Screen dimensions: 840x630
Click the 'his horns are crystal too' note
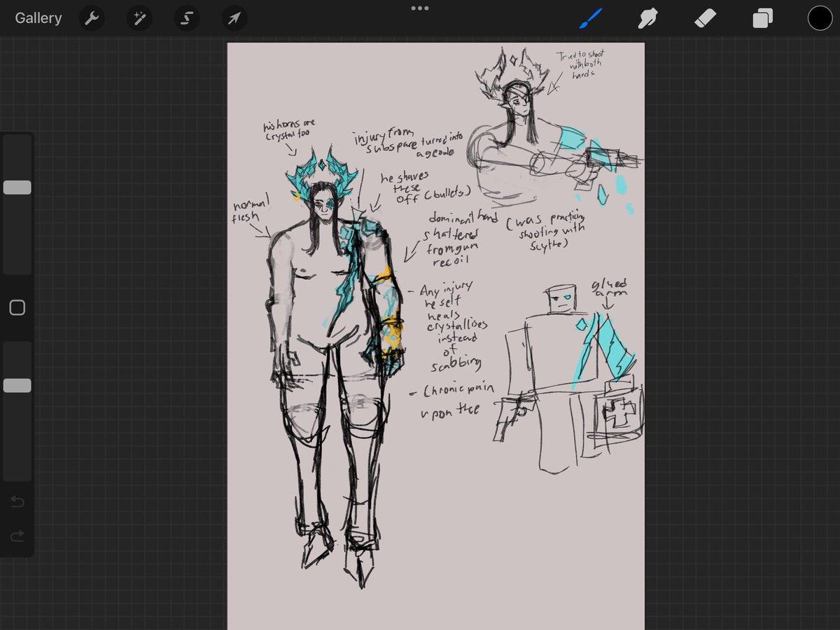click(289, 130)
